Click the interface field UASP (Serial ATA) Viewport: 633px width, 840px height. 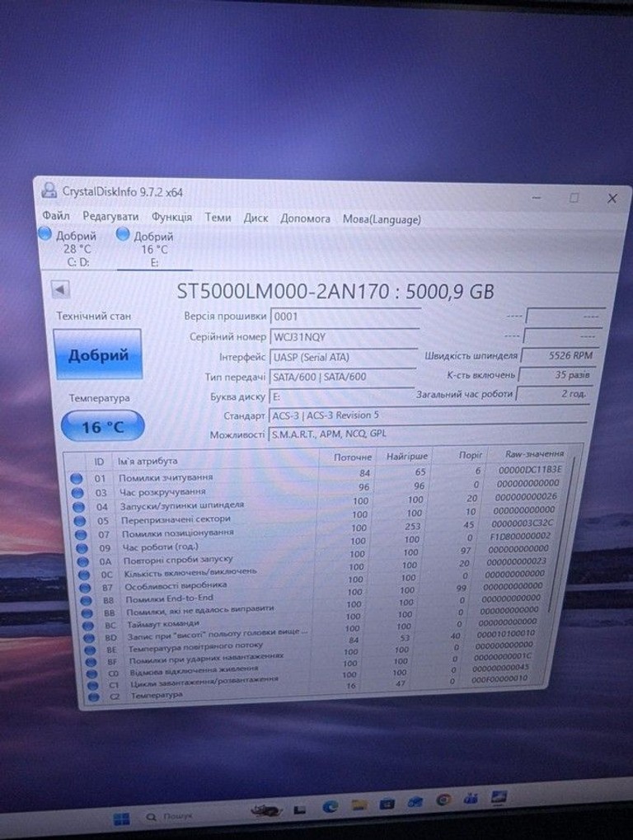pyautogui.click(x=343, y=357)
